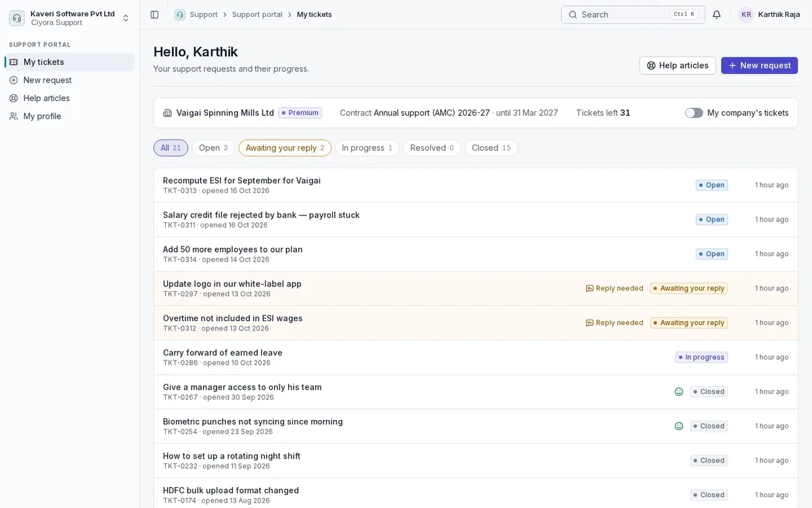The width and height of the screenshot is (812, 508).
Task: Filter by Awaiting your reply
Action: (285, 148)
